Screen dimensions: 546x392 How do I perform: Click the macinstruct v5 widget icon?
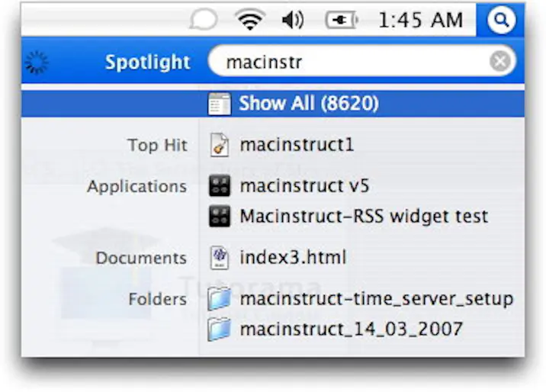pyautogui.click(x=220, y=185)
